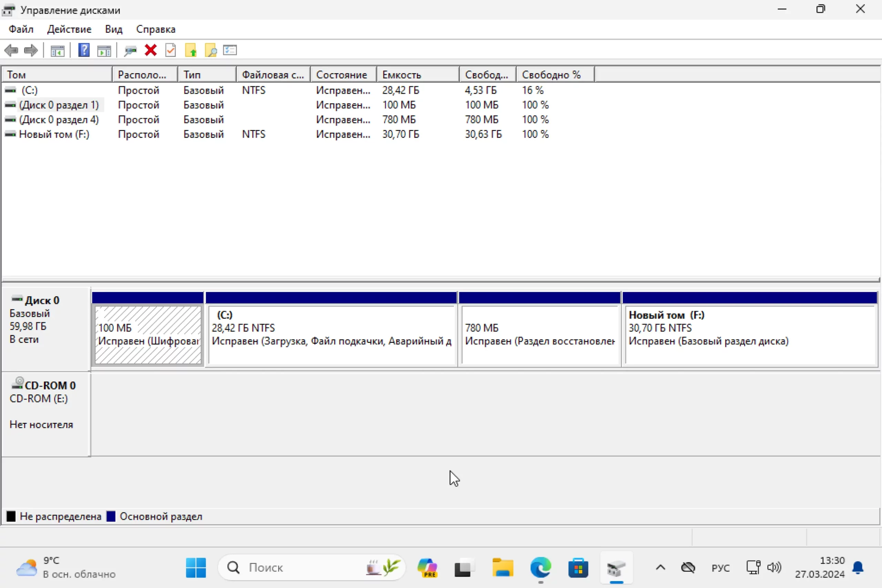Click the forward arrow toolbar icon
This screenshot has height=588, width=882.
[31, 50]
